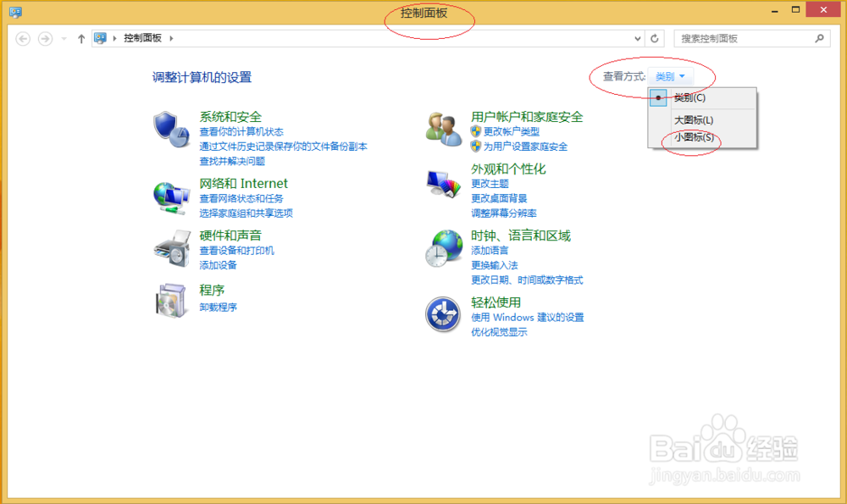Click the back navigation arrow
The width and height of the screenshot is (847, 504).
click(23, 38)
